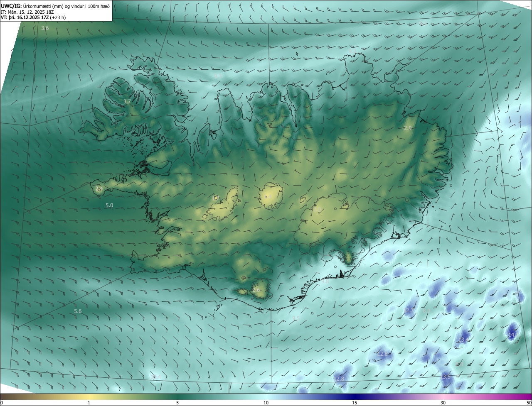Click the '0' tick on the color scale
The image size is (532, 406).
coord(2,403)
